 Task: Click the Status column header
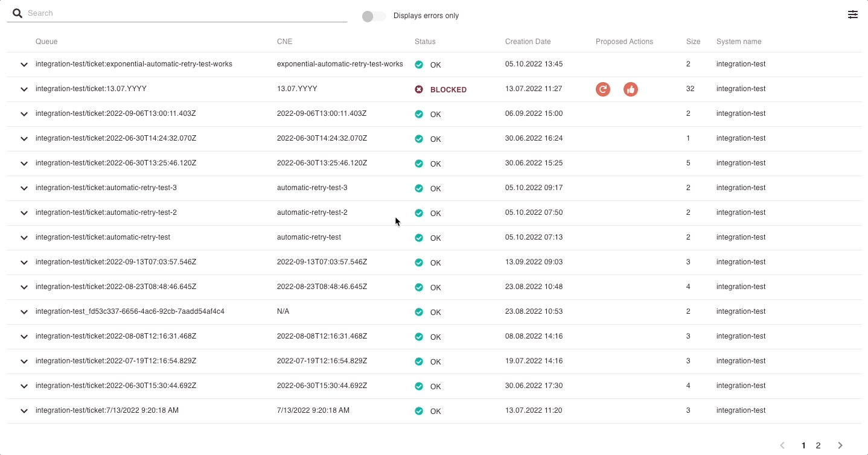click(425, 41)
